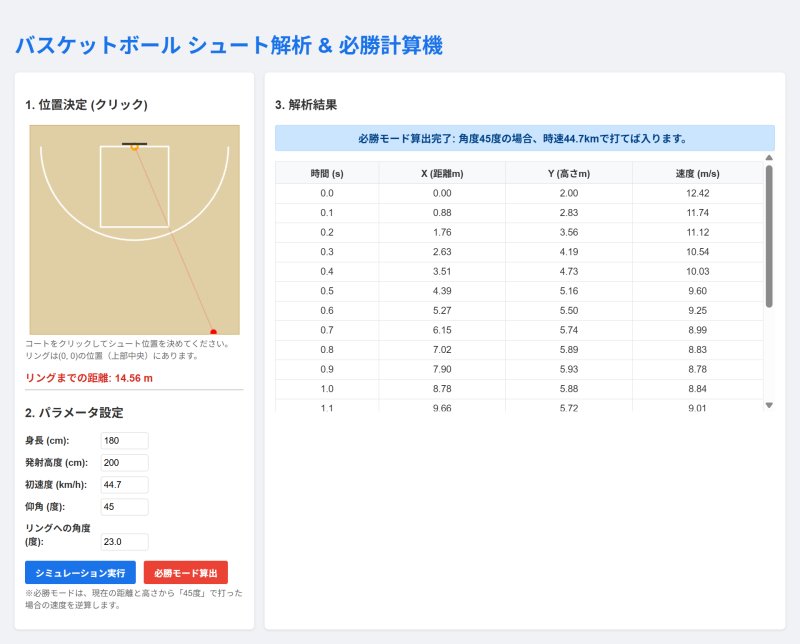Image resolution: width=800 pixels, height=644 pixels.
Task: Click the シミュレーション実行 button
Action: pos(79,572)
